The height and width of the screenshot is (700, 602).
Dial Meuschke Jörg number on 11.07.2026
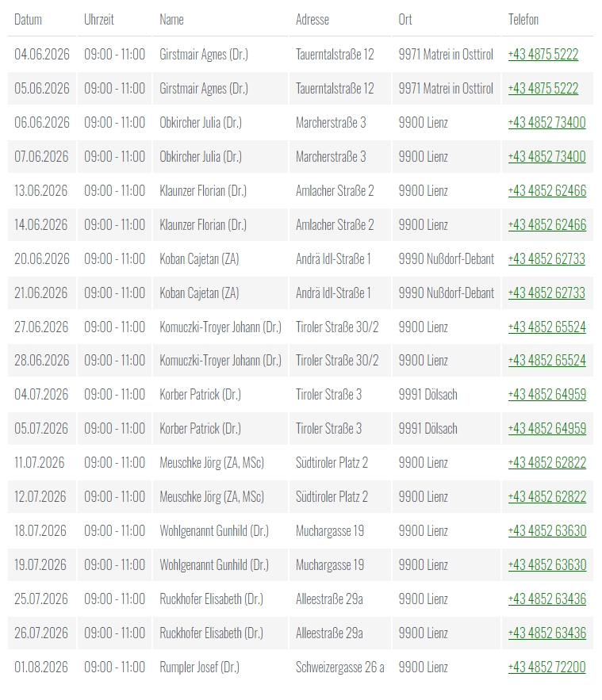tap(547, 462)
